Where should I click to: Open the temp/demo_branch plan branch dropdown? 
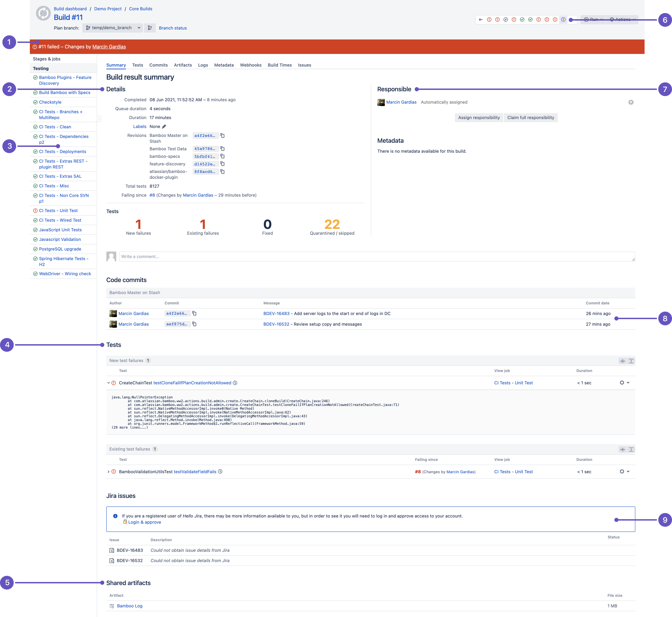[x=113, y=28]
